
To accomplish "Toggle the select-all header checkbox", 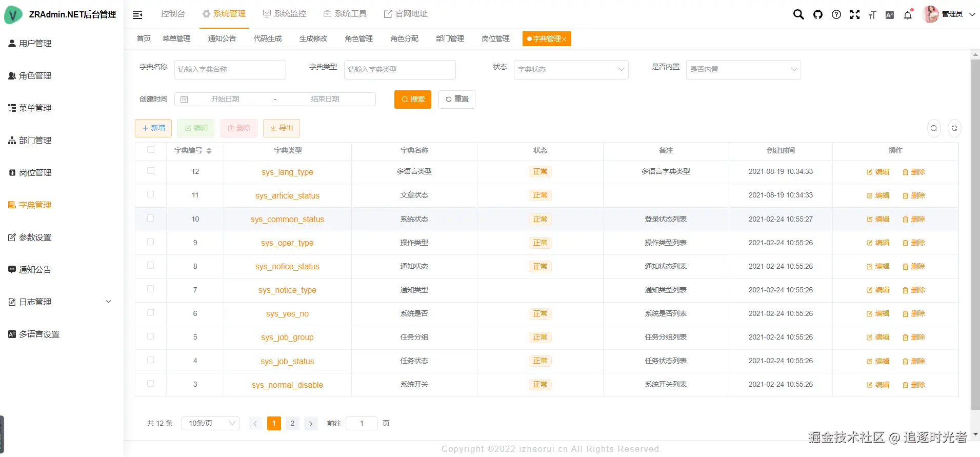I will [x=151, y=150].
